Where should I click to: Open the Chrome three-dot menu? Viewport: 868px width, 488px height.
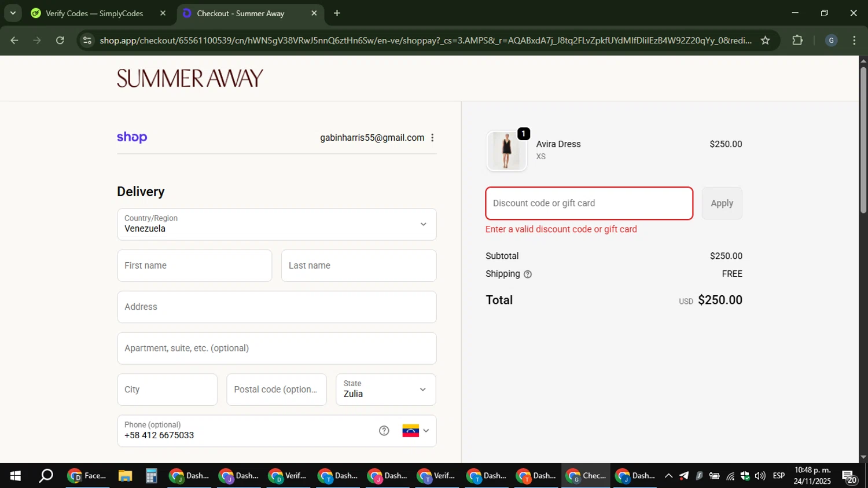854,41
